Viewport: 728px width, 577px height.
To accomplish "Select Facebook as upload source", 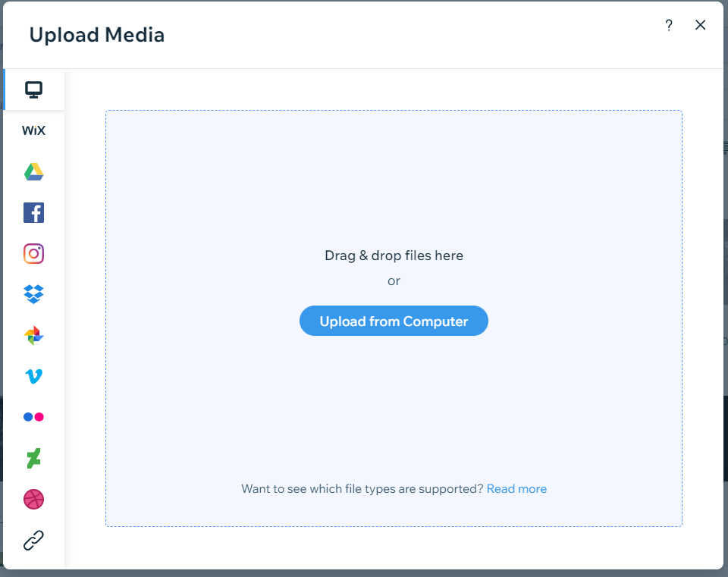I will click(x=34, y=212).
